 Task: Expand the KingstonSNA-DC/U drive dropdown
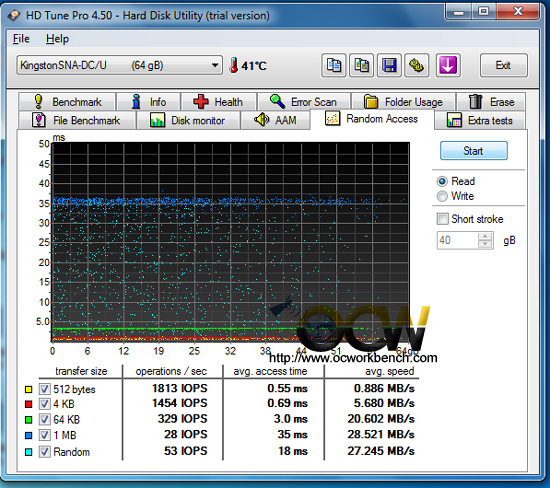[x=119, y=65]
